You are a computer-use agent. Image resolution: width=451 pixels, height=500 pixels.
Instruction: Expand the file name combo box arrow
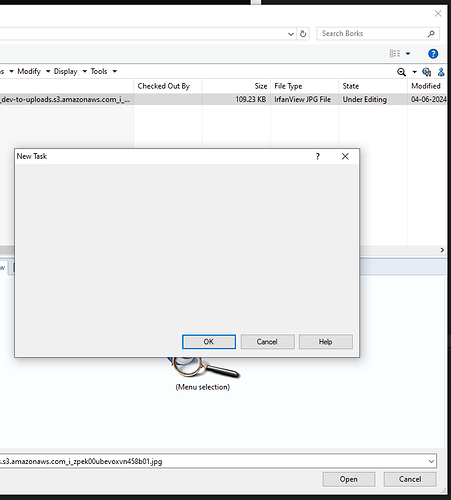point(431,461)
